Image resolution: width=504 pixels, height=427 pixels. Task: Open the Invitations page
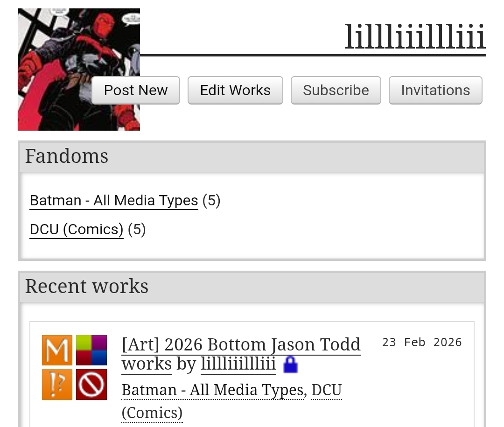[x=435, y=91]
